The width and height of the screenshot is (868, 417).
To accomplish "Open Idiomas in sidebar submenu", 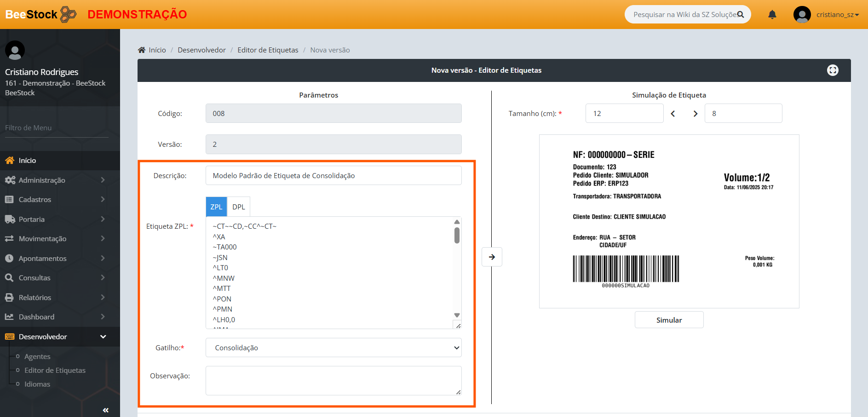I will pos(37,384).
